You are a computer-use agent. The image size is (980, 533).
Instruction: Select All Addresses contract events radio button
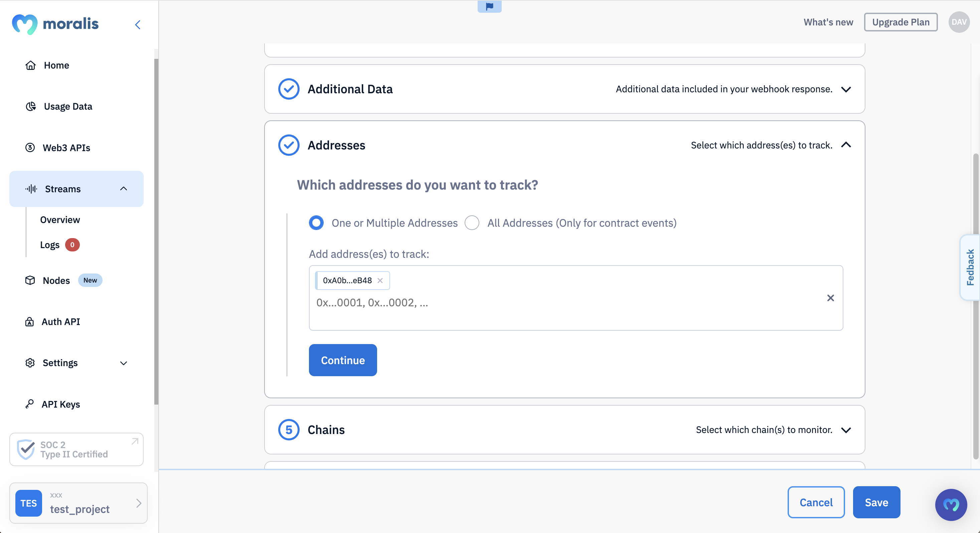[x=472, y=222]
